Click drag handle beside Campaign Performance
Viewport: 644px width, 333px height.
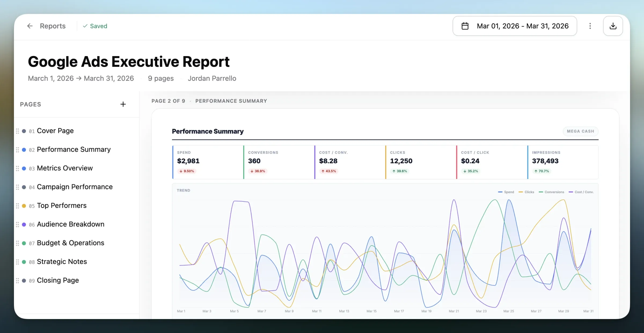[x=17, y=187]
